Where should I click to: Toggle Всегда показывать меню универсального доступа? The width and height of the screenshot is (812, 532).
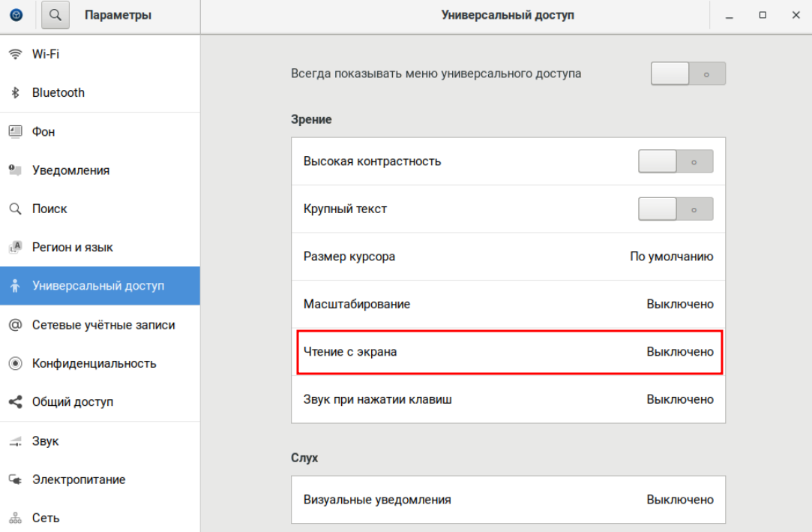688,74
